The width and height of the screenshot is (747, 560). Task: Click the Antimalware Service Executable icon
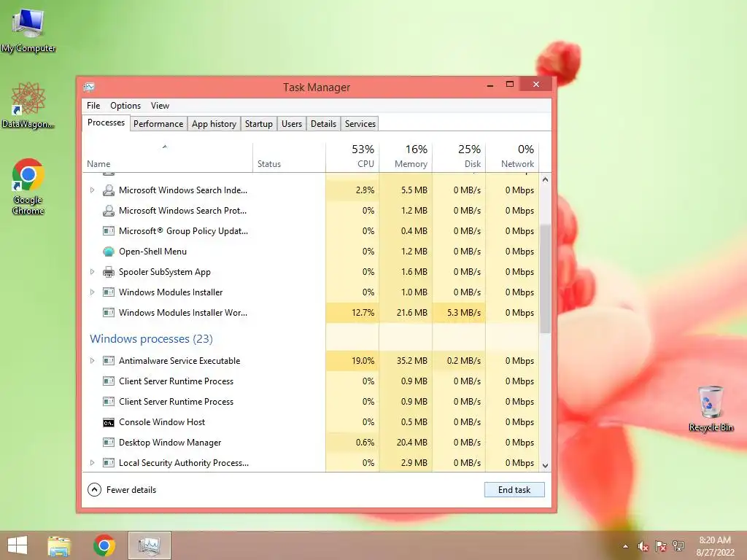point(109,361)
